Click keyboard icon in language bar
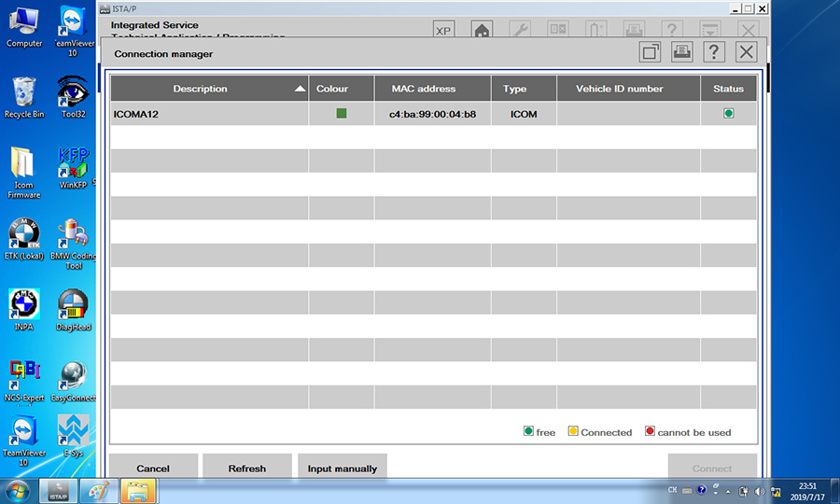Viewport: 840px width, 504px height. (x=687, y=491)
